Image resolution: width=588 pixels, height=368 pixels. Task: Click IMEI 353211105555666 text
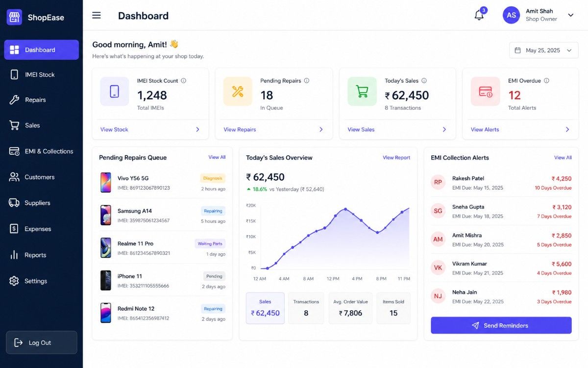pos(144,286)
